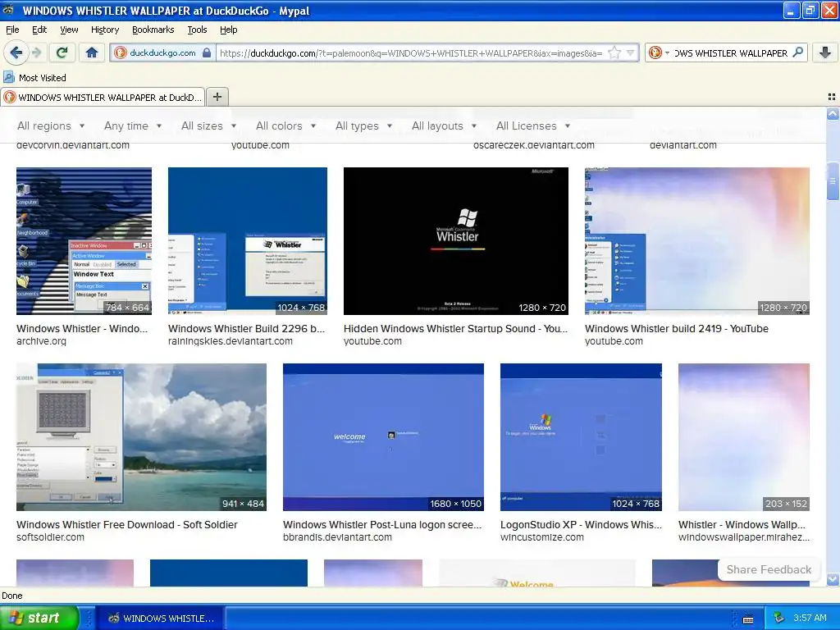The width and height of the screenshot is (840, 630).
Task: Expand the All colors filter
Action: (x=285, y=126)
